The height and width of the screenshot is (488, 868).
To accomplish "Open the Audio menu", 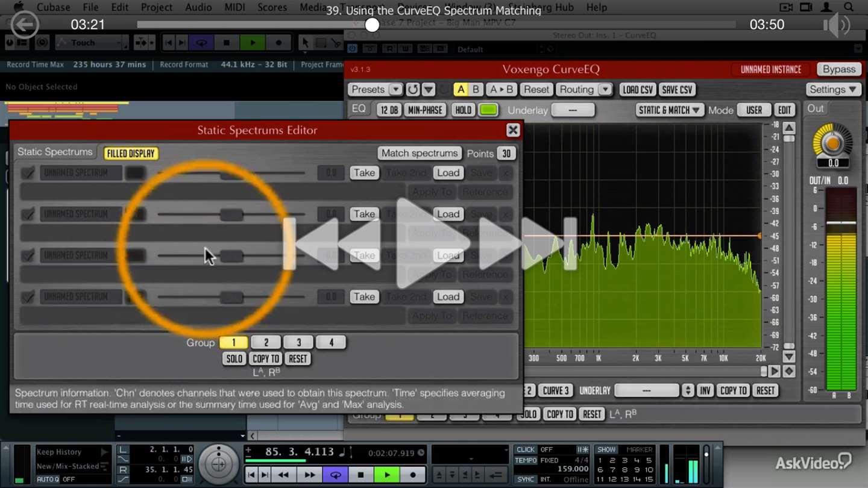I will click(198, 7).
